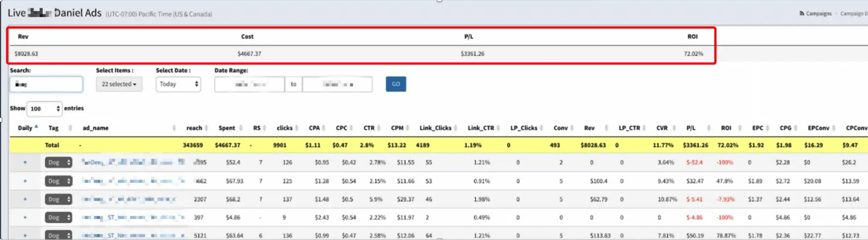
Task: Sort table by CPA column
Action: point(314,128)
